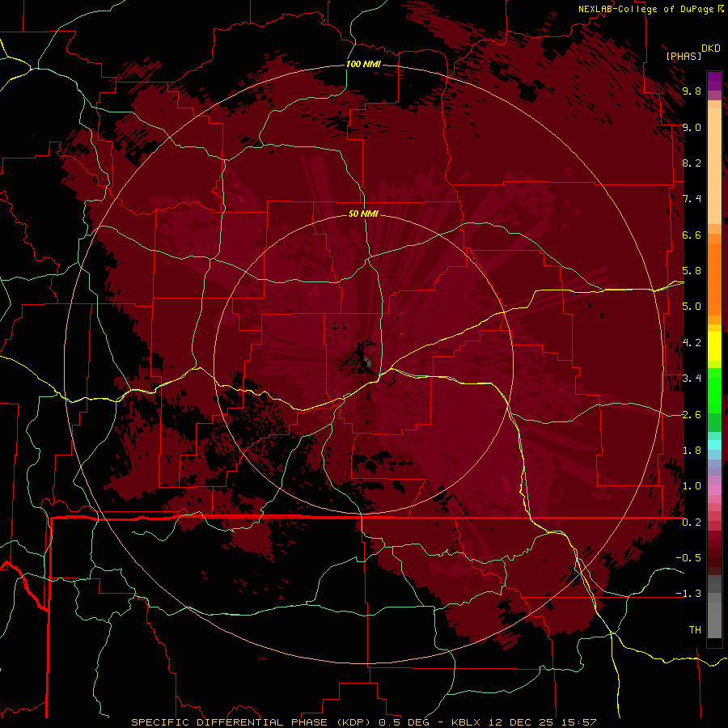Click the 8.2 legend value
Viewport: 728px width, 728px height.
pyautogui.click(x=692, y=163)
